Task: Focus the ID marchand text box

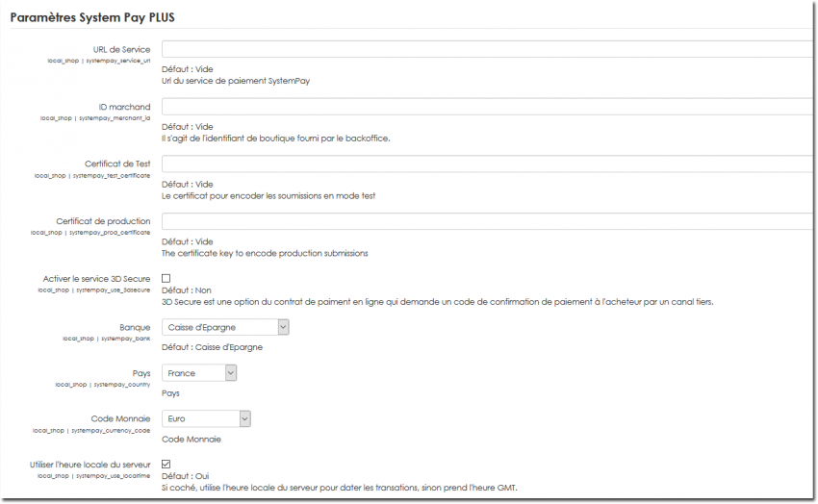Action: point(486,107)
